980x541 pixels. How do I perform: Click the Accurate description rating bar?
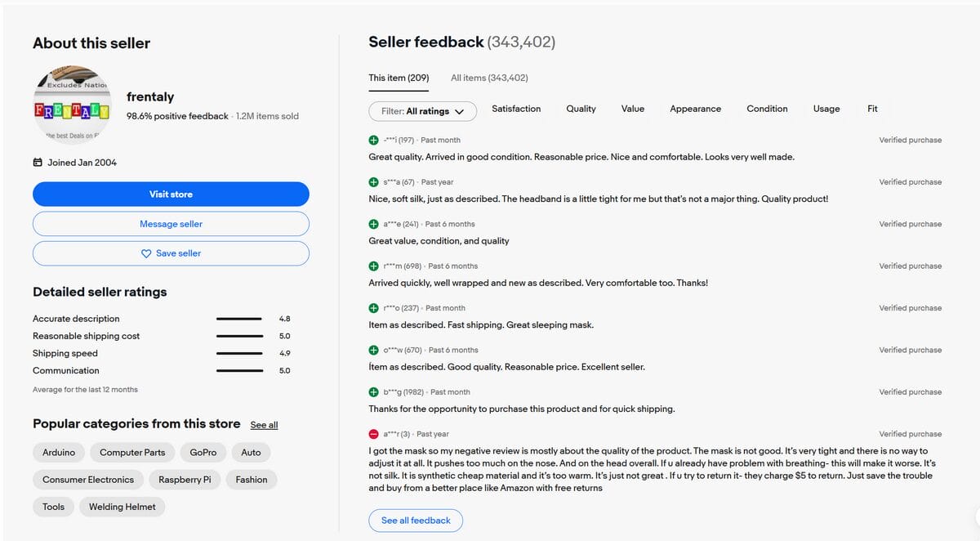pyautogui.click(x=239, y=318)
